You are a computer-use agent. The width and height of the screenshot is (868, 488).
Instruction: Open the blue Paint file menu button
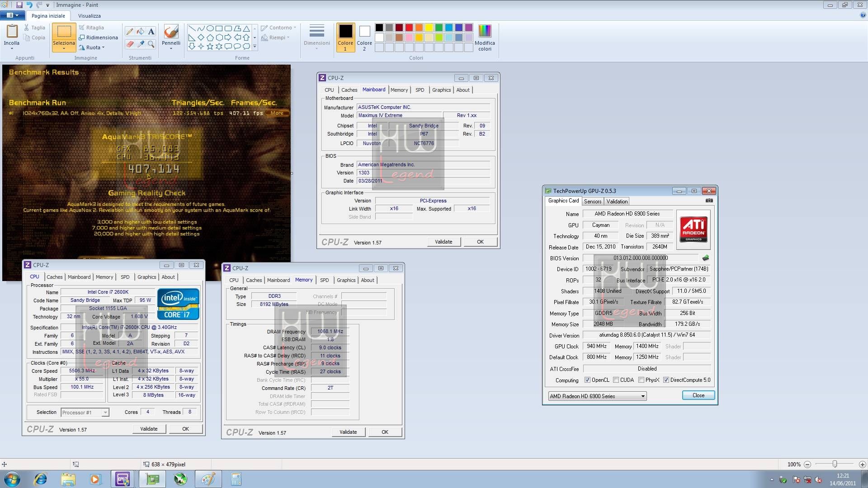(x=12, y=15)
